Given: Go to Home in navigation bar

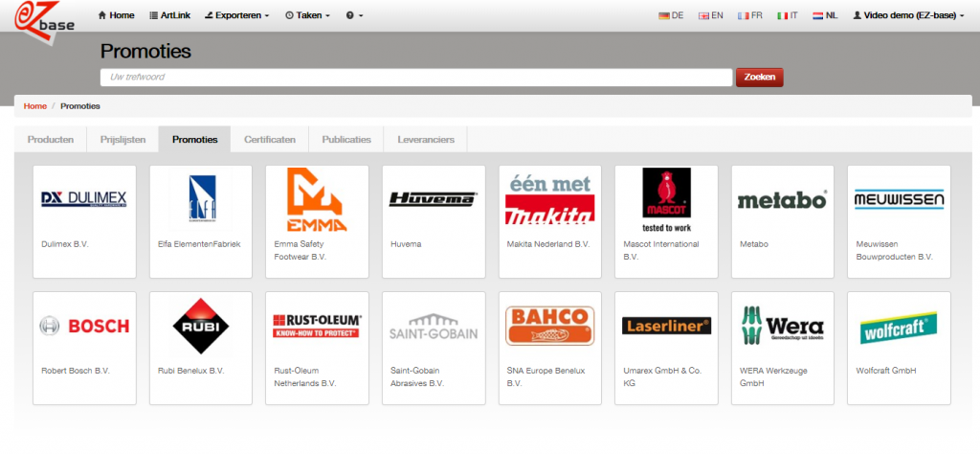Looking at the screenshot, I should (116, 15).
